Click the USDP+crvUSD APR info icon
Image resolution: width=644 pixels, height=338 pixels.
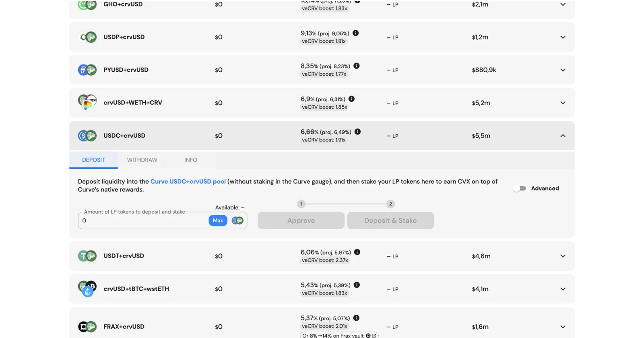click(x=355, y=33)
